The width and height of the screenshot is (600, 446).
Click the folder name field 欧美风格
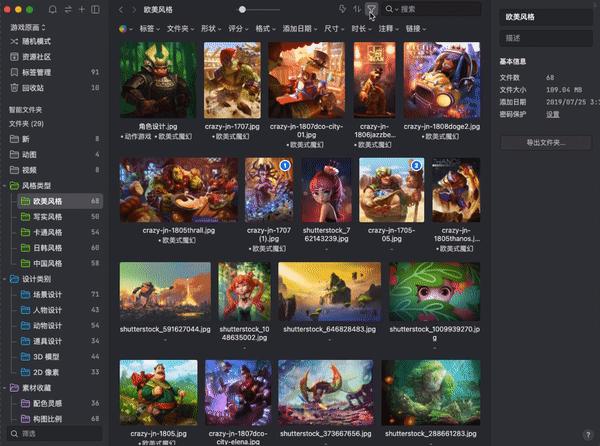click(546, 17)
